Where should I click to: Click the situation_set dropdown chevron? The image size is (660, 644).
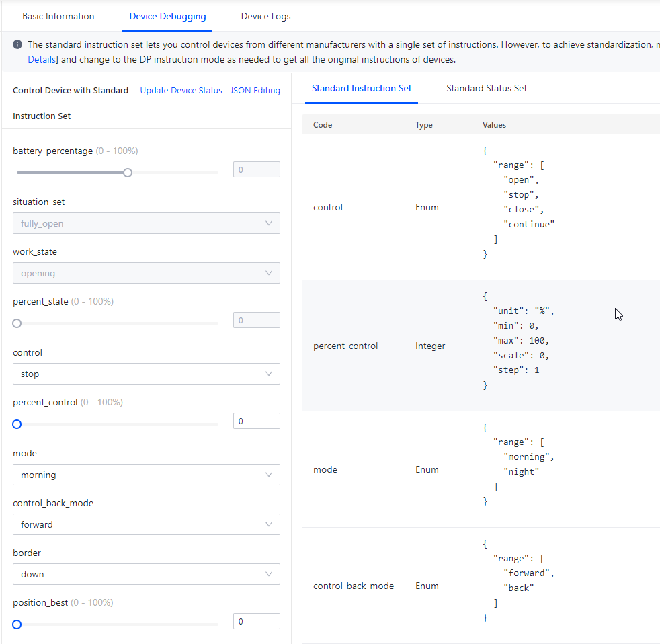(x=269, y=223)
